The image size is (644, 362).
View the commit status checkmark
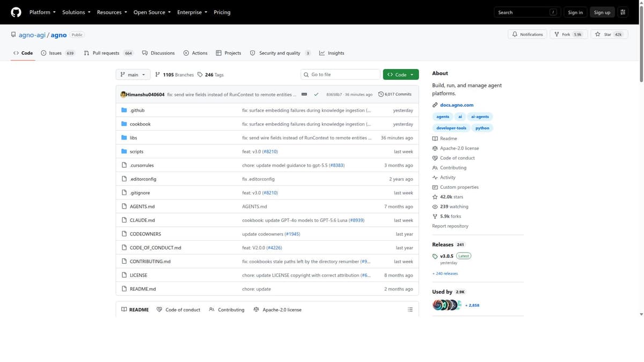point(316,94)
